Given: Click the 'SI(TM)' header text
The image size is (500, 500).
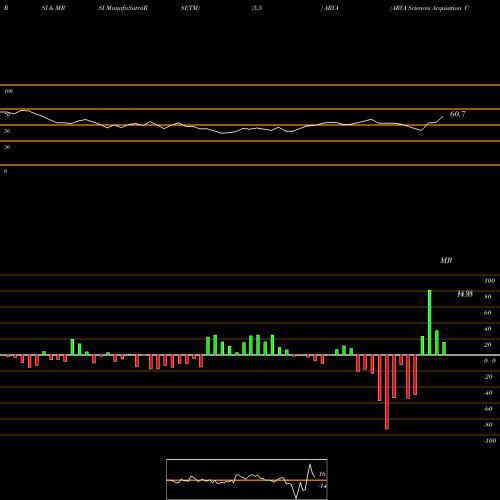Looking at the screenshot, I should (190, 8).
